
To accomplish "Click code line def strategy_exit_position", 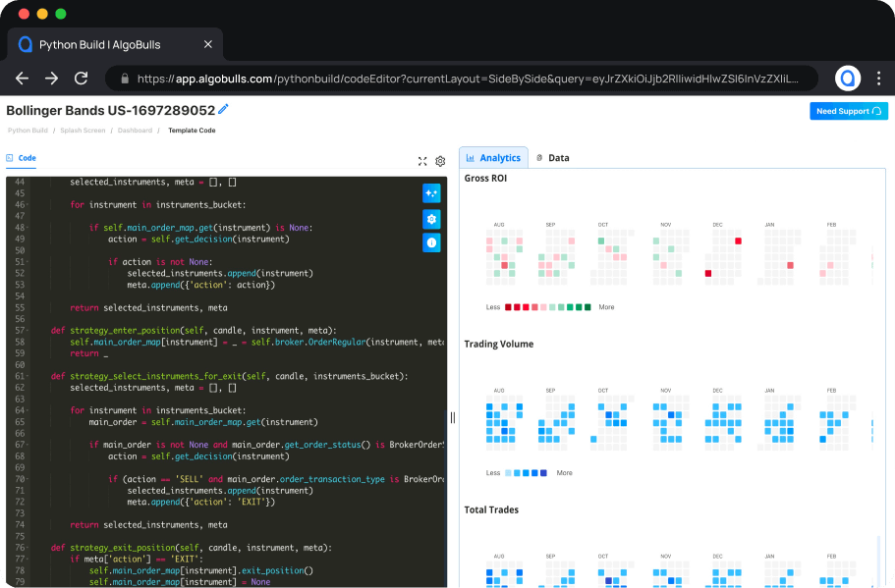I will point(192,548).
